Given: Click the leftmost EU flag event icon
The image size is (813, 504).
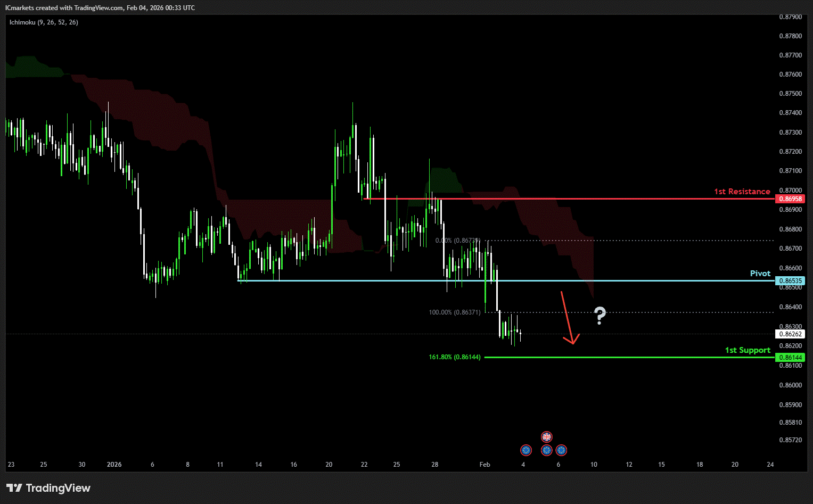Looking at the screenshot, I should [x=526, y=450].
